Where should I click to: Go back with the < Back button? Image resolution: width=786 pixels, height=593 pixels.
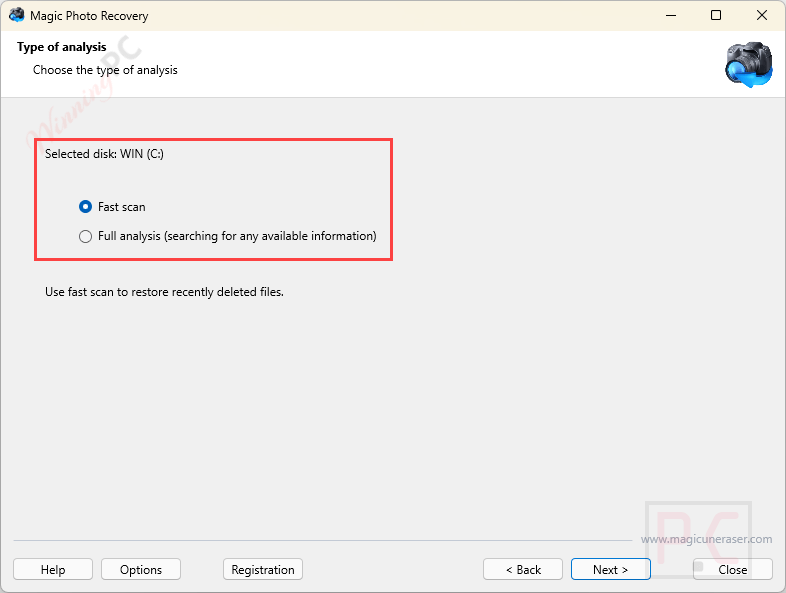click(523, 569)
